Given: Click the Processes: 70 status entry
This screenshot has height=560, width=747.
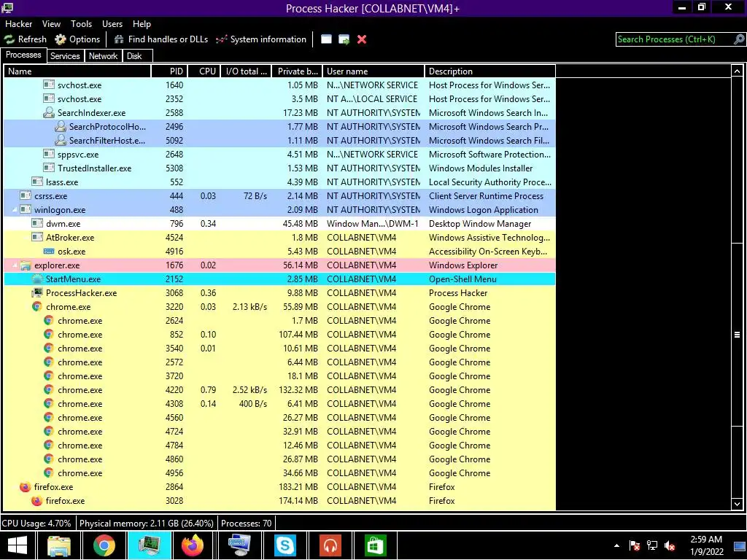Looking at the screenshot, I should pos(247,524).
